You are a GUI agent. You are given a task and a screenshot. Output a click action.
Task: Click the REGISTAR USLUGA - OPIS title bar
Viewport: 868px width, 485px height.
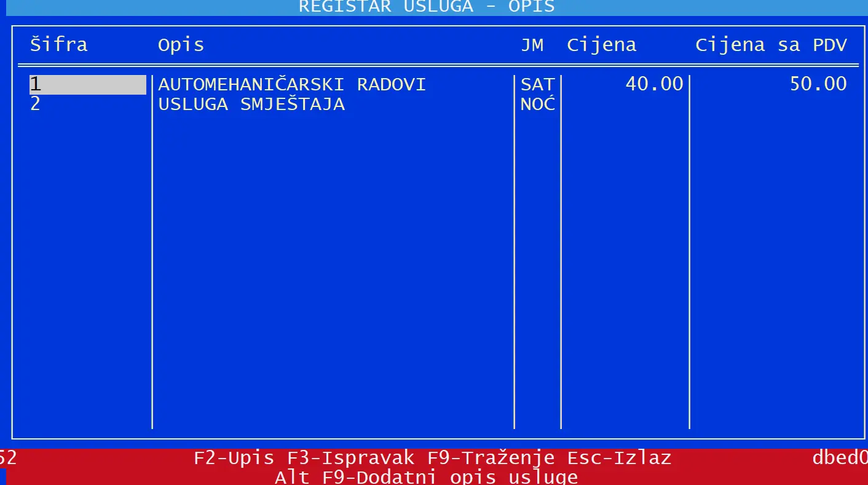click(x=427, y=7)
